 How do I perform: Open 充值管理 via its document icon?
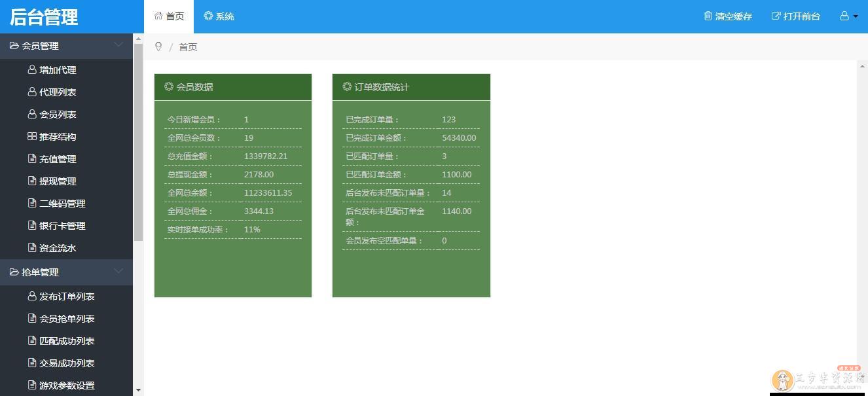pos(33,158)
